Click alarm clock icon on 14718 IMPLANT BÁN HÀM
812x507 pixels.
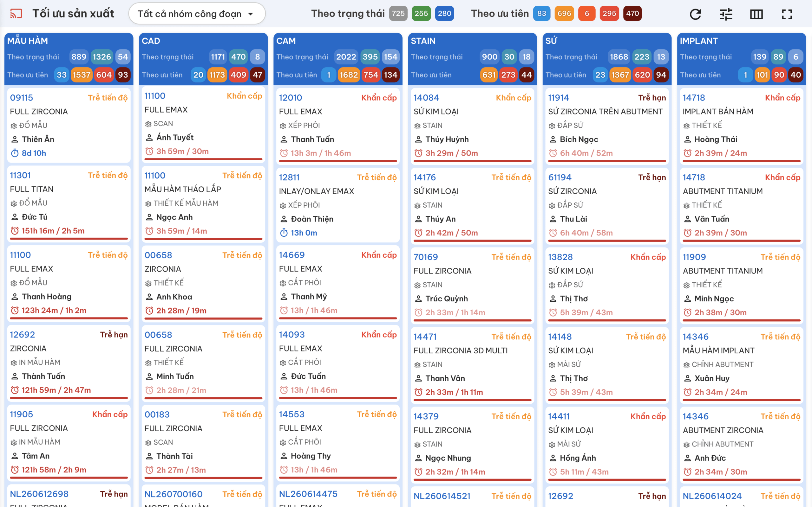pos(687,153)
